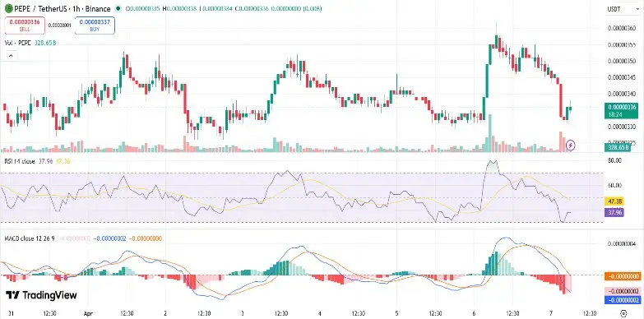Click the BUY 0.00000337 button
The height and width of the screenshot is (319, 644).
pyautogui.click(x=95, y=25)
